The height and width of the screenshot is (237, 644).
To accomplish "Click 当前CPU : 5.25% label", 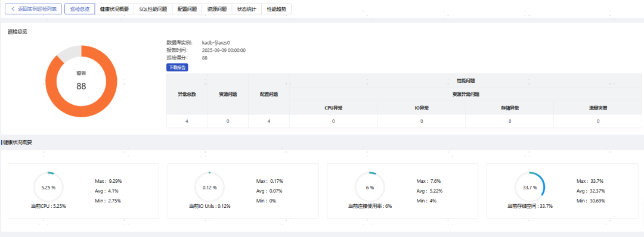I will (48, 206).
